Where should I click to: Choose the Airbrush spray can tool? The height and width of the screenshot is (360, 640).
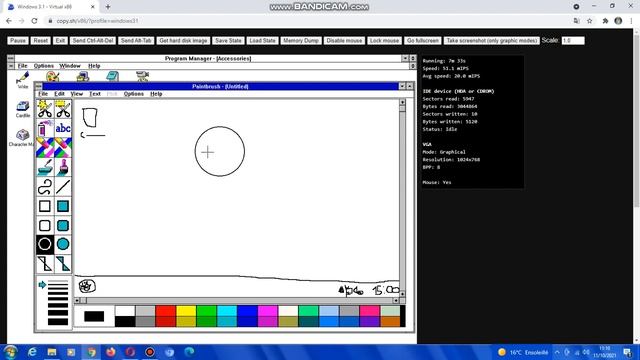(x=45, y=128)
